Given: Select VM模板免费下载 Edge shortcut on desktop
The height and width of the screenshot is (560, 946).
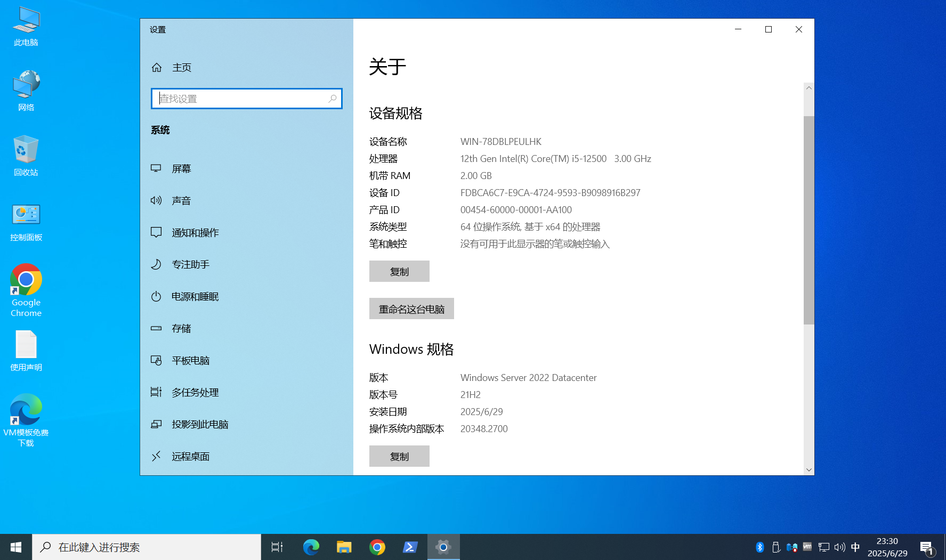Looking at the screenshot, I should point(26,420).
